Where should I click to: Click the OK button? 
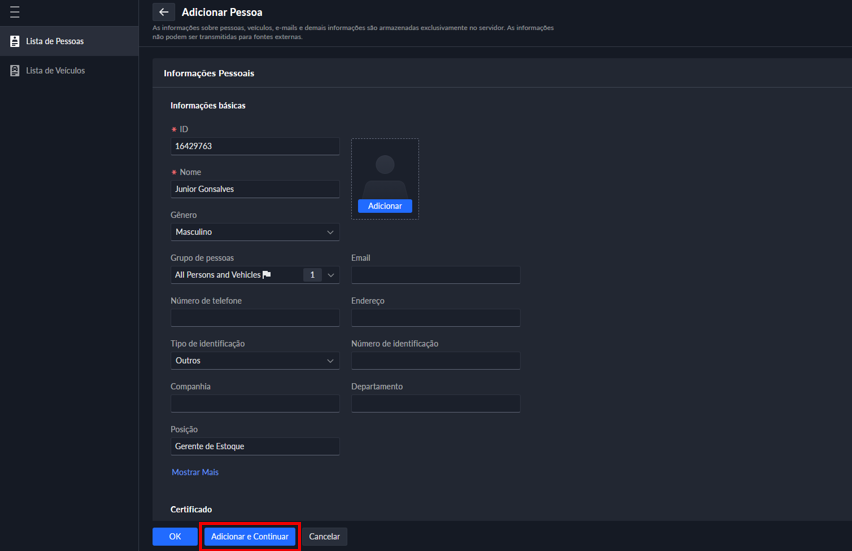(175, 537)
